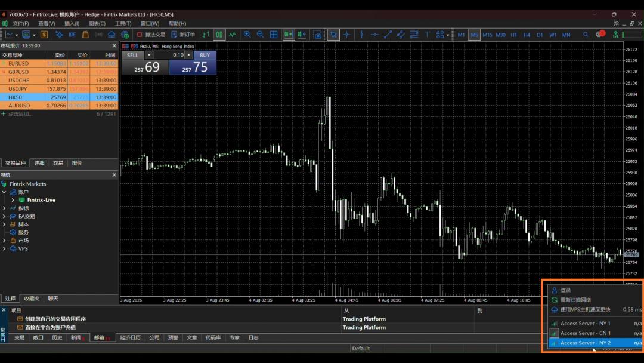Select the cursor arrow tool
The image size is (644, 363).
(x=333, y=35)
